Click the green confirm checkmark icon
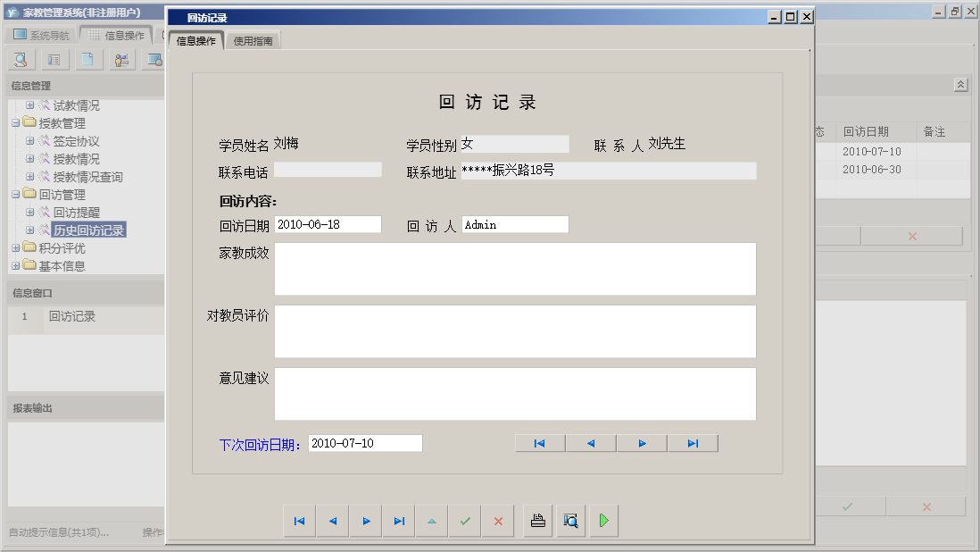 click(x=464, y=520)
